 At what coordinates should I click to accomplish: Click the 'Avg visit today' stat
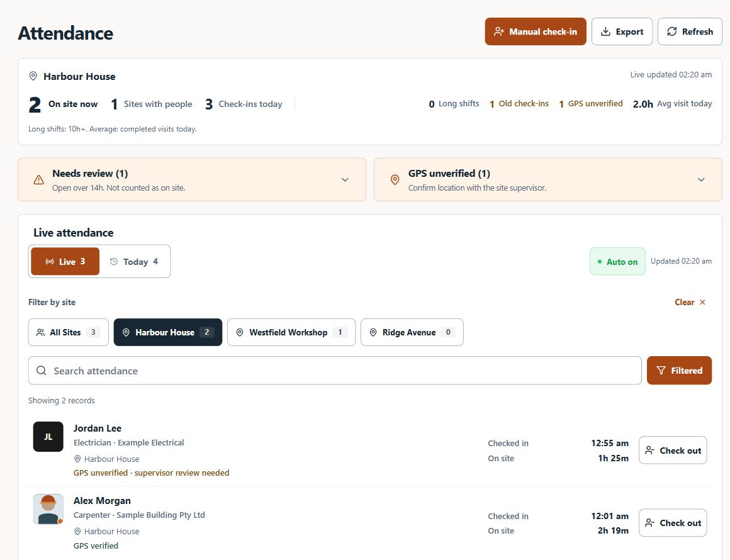pyautogui.click(x=672, y=104)
